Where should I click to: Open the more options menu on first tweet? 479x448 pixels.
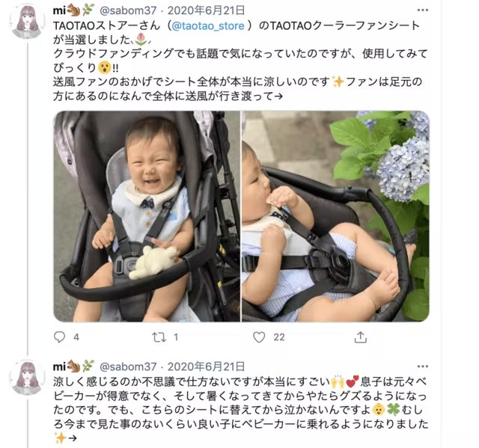pos(422,10)
